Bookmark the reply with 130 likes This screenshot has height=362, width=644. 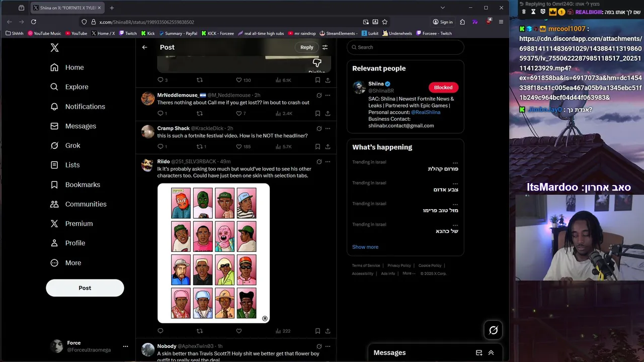coord(317,80)
